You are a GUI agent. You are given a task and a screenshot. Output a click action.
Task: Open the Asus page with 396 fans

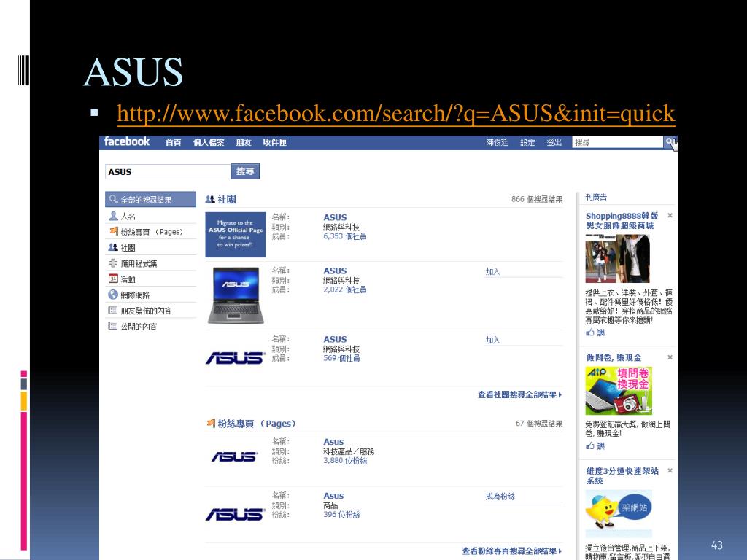[x=333, y=496]
